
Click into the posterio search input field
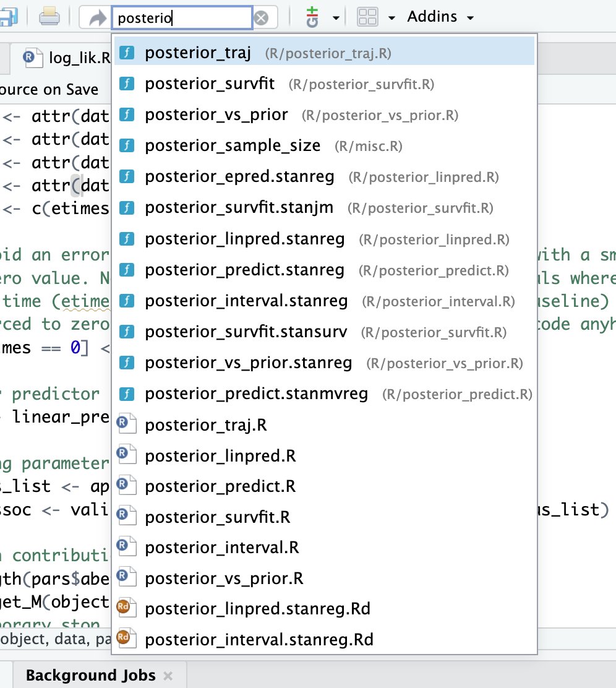point(182,18)
